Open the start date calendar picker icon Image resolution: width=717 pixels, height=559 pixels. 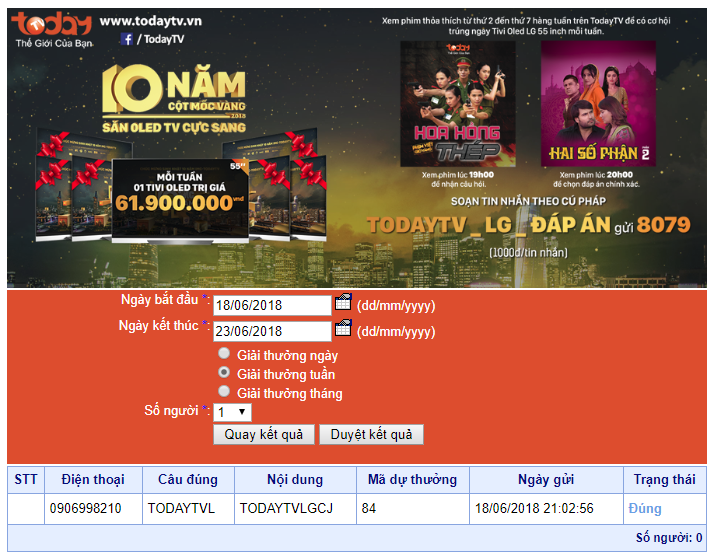[x=343, y=302]
